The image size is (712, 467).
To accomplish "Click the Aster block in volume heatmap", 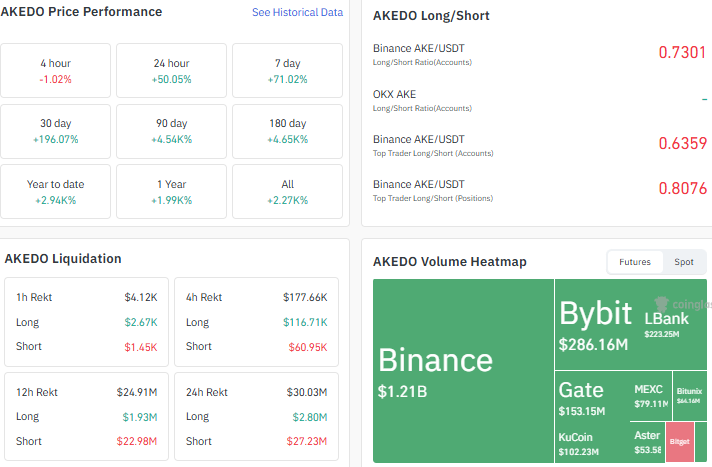I will [647, 442].
